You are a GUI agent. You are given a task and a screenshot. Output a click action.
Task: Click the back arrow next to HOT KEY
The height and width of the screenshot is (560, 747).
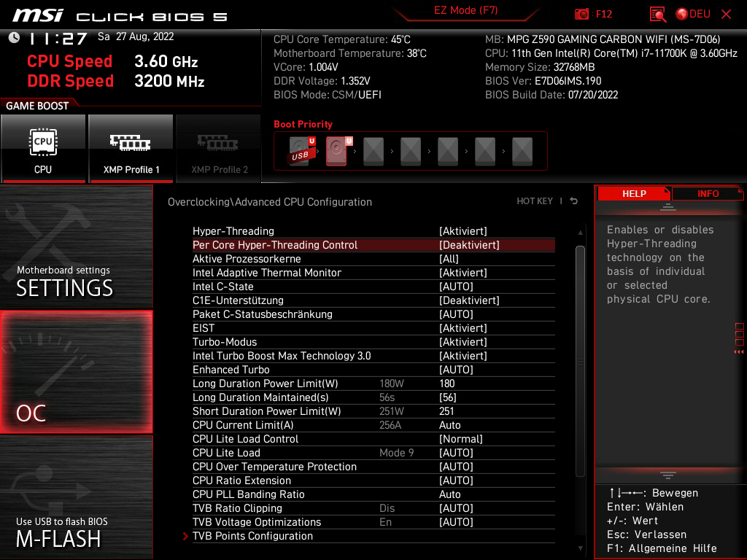[574, 201]
